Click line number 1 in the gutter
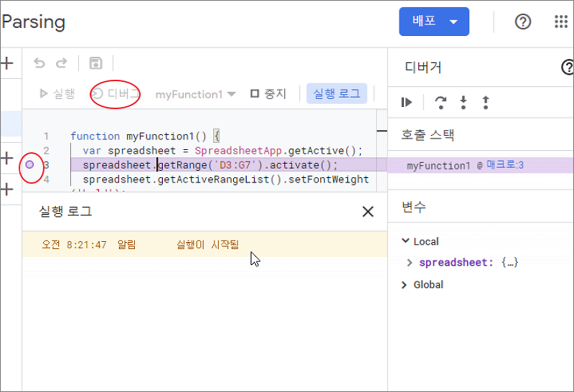574x392 pixels. coord(46,136)
